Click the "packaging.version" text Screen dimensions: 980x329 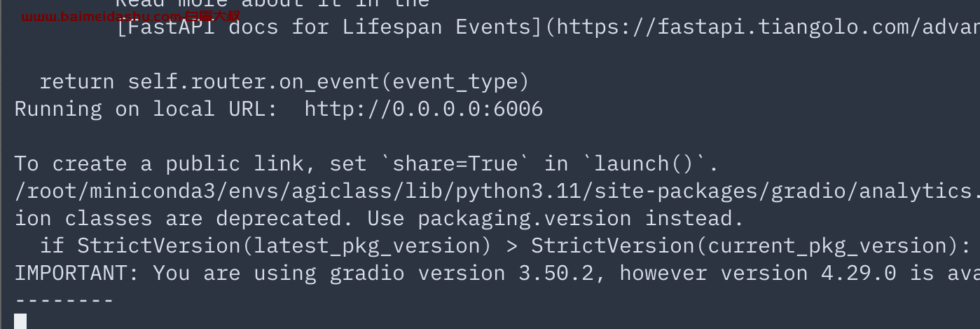525,218
